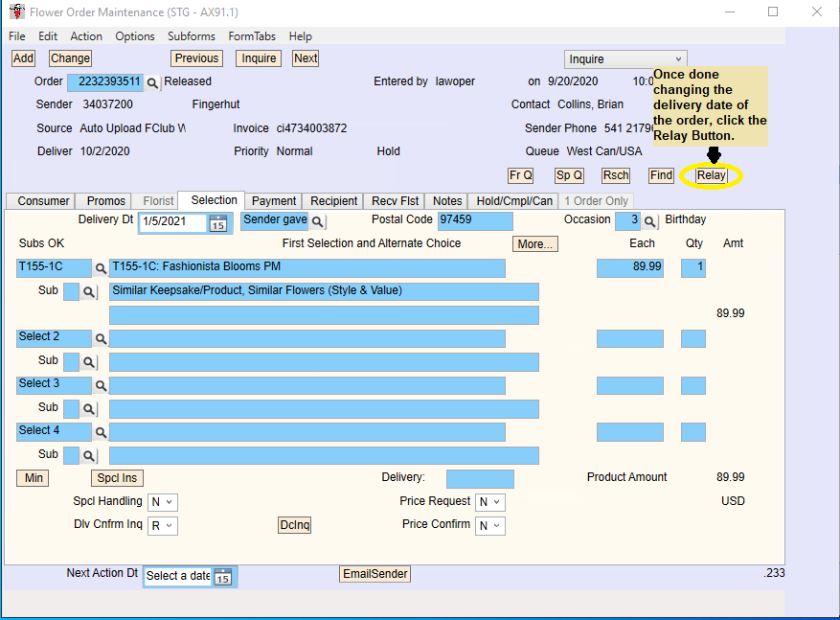840x620 pixels.
Task: Expand the Inquire mode dropdown
Action: tap(678, 59)
